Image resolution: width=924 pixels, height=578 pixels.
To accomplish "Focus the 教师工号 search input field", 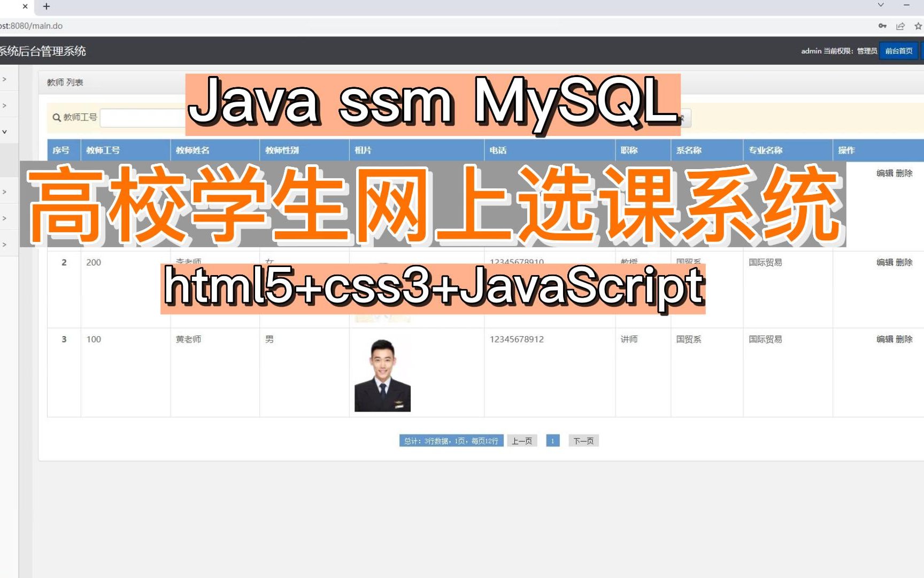I will click(x=142, y=118).
